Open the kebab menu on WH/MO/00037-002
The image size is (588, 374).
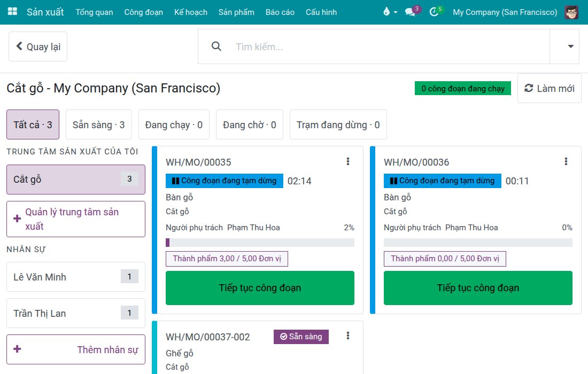(x=348, y=336)
